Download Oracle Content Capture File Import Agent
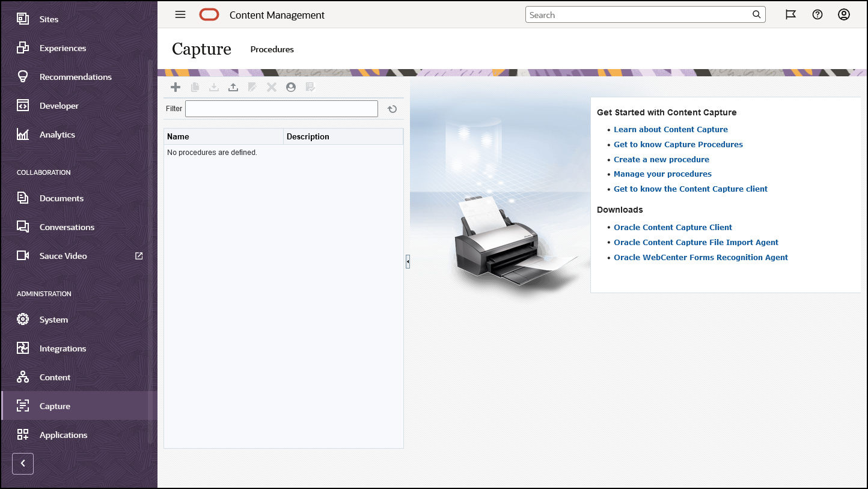The height and width of the screenshot is (489, 868). (x=696, y=242)
